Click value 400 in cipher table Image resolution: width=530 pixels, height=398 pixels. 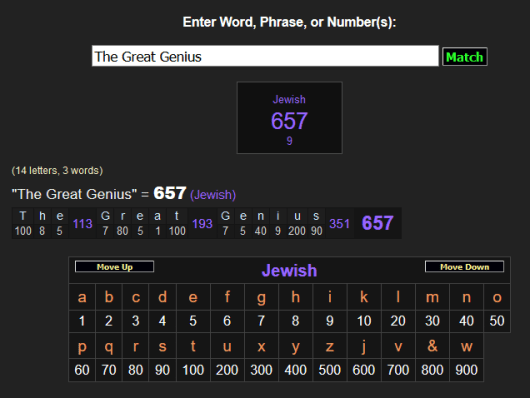pyautogui.click(x=295, y=370)
